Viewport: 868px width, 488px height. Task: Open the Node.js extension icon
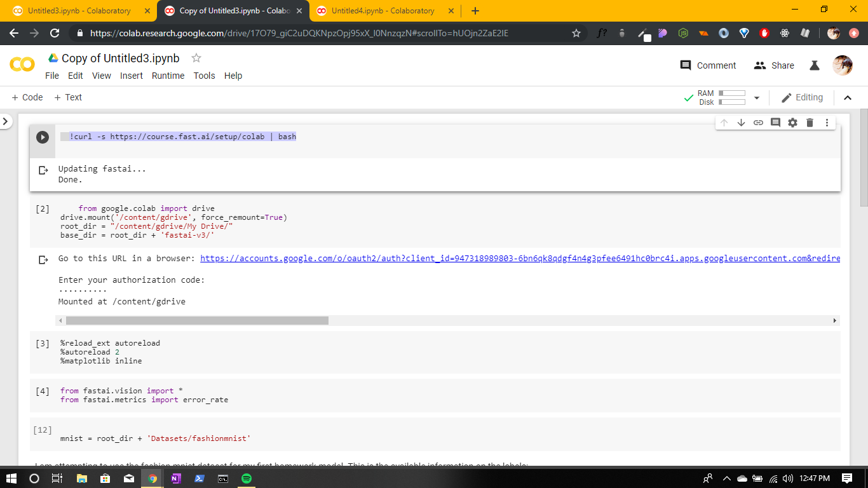click(683, 33)
